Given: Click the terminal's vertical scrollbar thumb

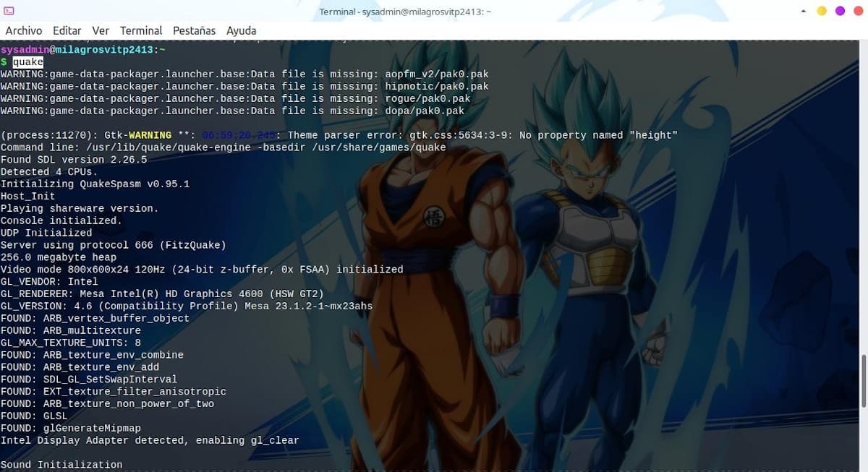Looking at the screenshot, I should pos(864,381).
